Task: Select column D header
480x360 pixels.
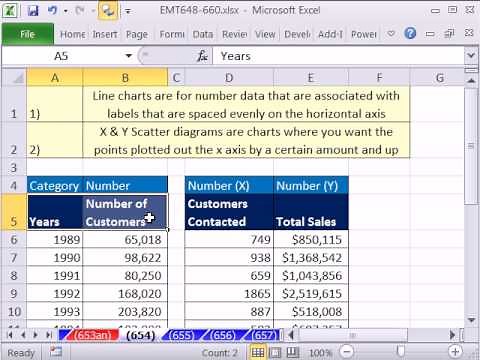Action: [229, 78]
